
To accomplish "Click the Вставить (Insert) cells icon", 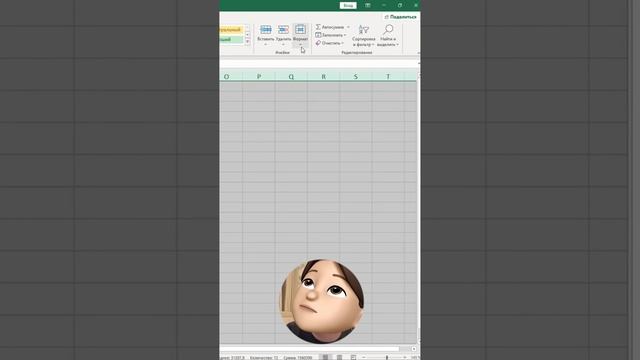I will [x=266, y=30].
